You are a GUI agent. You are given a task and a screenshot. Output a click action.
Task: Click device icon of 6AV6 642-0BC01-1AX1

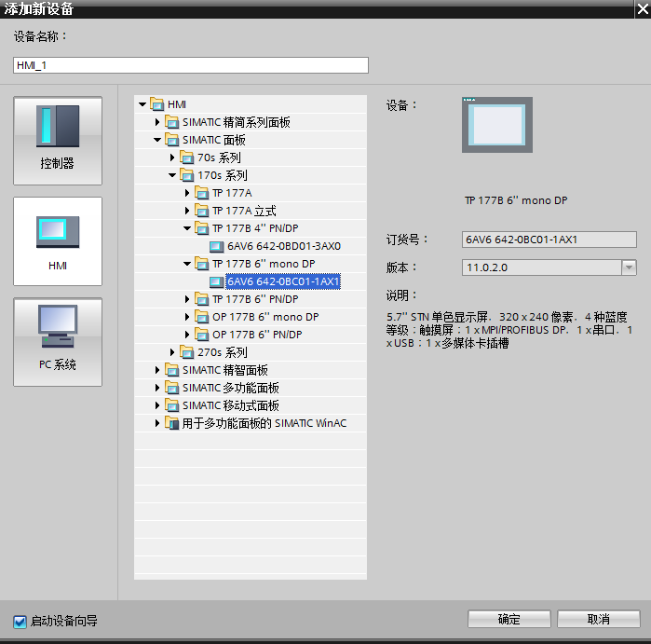(216, 281)
